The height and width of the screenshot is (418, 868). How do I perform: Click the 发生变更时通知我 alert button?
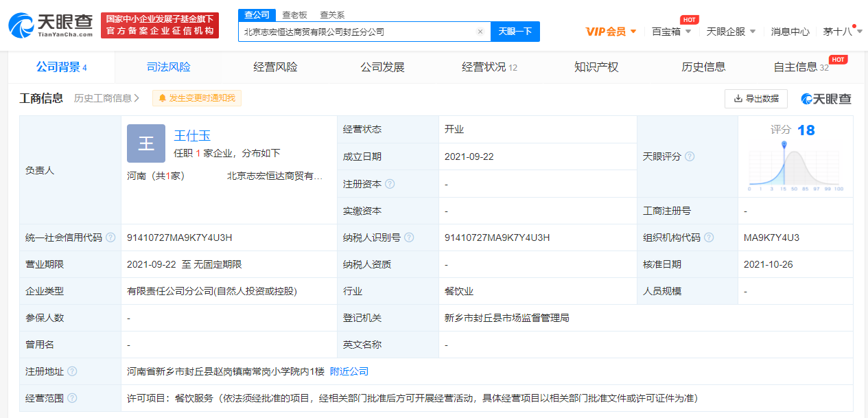click(x=197, y=98)
